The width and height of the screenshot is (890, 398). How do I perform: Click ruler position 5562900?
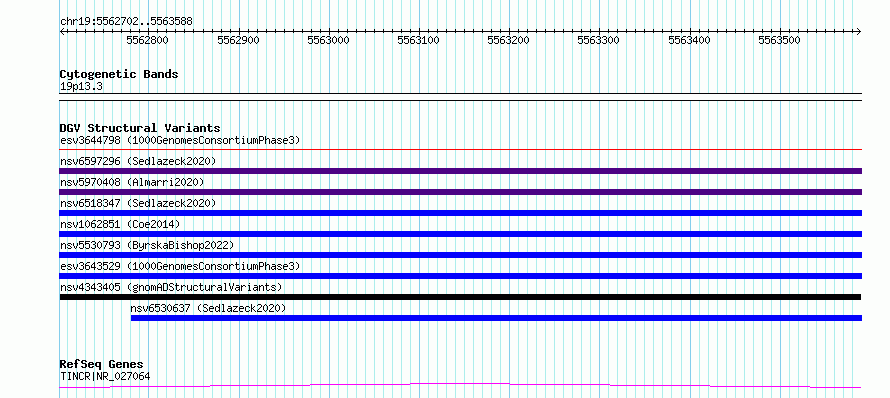(x=238, y=40)
